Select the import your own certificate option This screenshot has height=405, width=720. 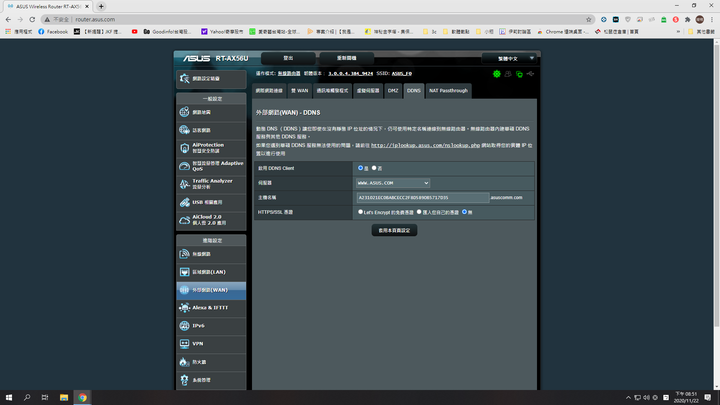pyautogui.click(x=419, y=212)
